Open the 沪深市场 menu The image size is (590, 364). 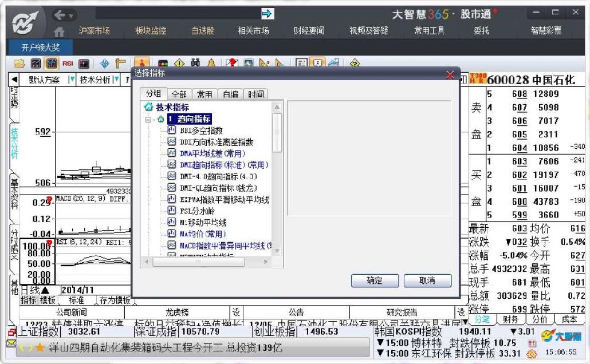[x=94, y=30]
